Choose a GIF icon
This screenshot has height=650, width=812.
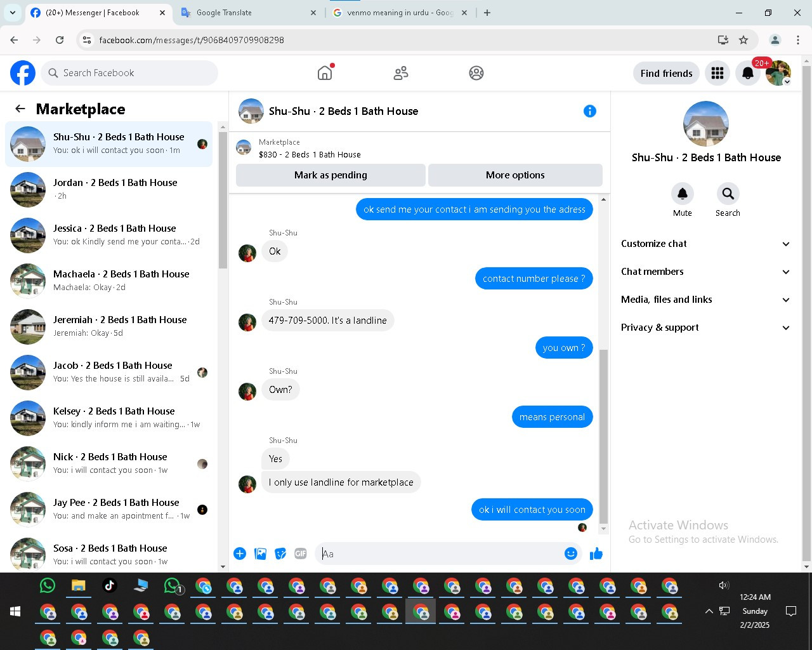pyautogui.click(x=301, y=554)
